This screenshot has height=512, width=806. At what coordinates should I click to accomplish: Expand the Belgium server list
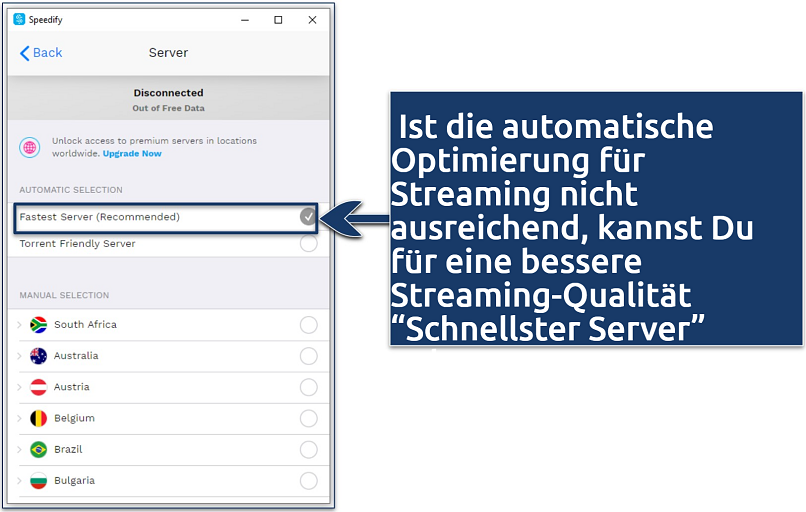[19, 418]
